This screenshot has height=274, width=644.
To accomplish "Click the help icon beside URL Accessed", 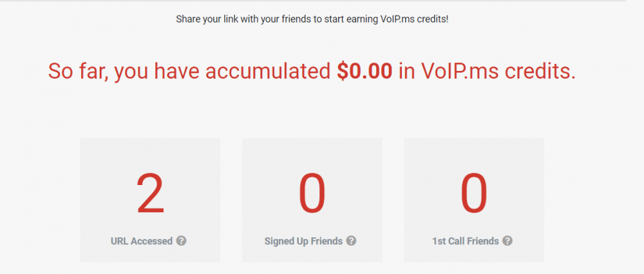I will pyautogui.click(x=181, y=240).
